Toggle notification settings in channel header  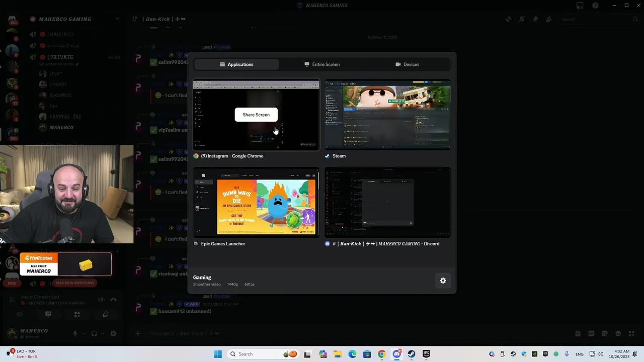click(522, 19)
